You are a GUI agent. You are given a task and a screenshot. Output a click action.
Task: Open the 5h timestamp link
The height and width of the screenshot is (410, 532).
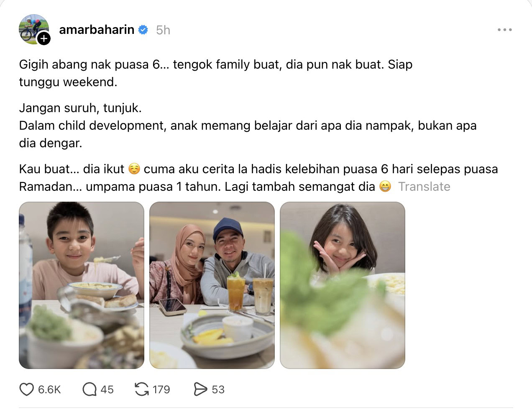pyautogui.click(x=163, y=30)
